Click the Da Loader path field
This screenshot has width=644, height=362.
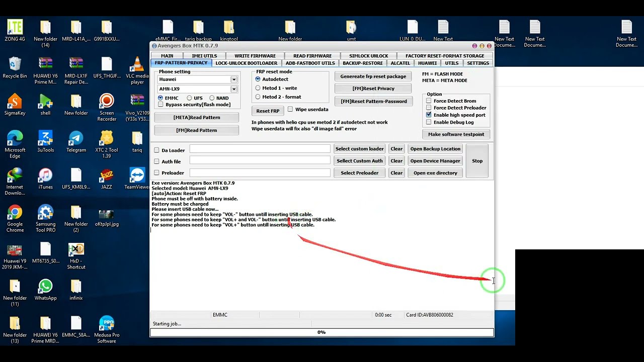pos(260,149)
